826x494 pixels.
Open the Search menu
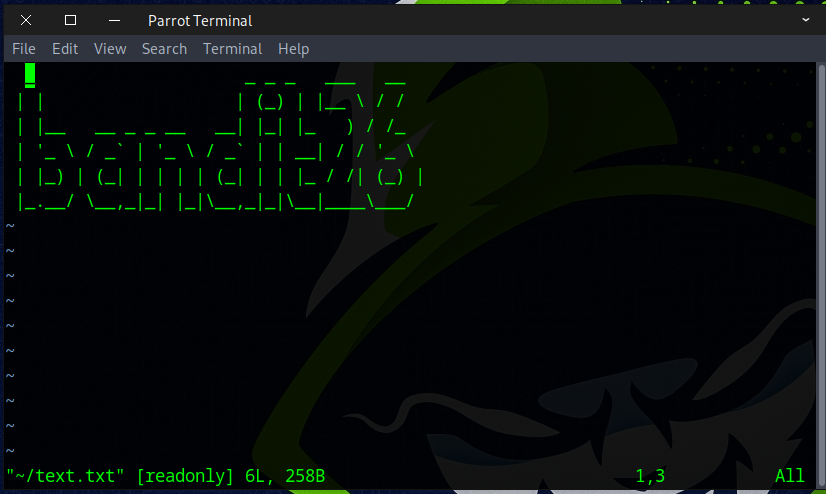(164, 49)
